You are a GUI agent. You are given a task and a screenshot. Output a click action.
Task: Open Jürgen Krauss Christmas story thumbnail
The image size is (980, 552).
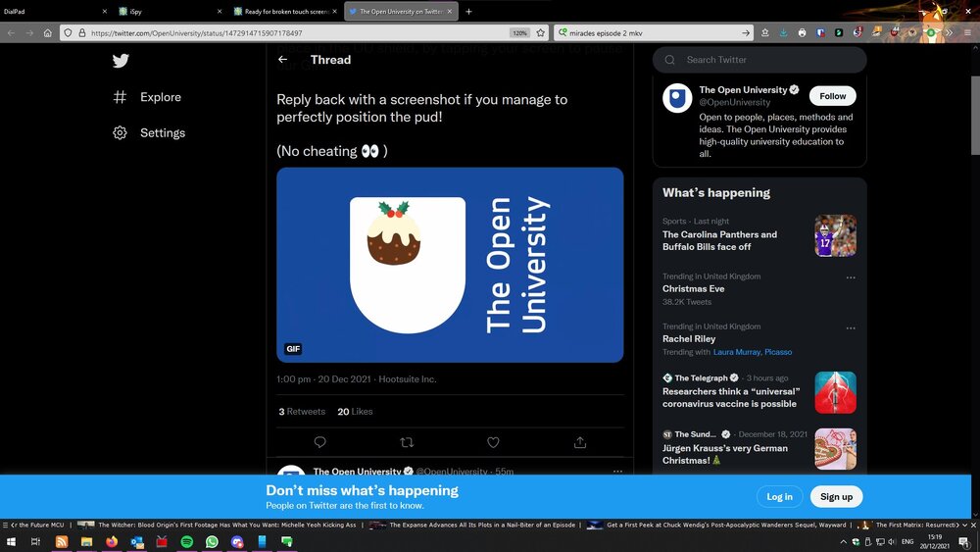(836, 449)
